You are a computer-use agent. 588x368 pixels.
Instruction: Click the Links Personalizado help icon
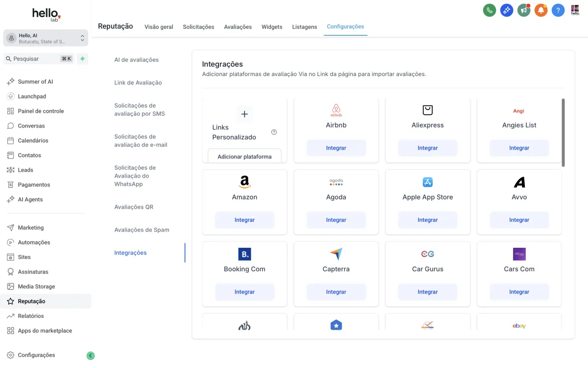(274, 132)
